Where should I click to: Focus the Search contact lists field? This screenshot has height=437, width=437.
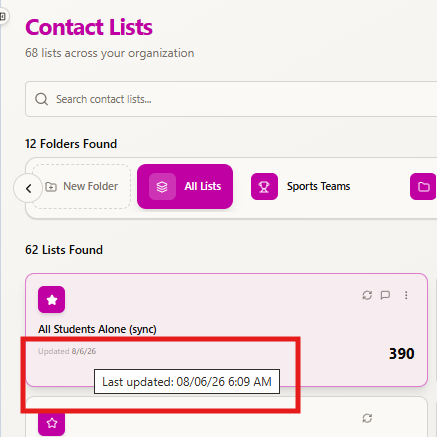coord(231,99)
